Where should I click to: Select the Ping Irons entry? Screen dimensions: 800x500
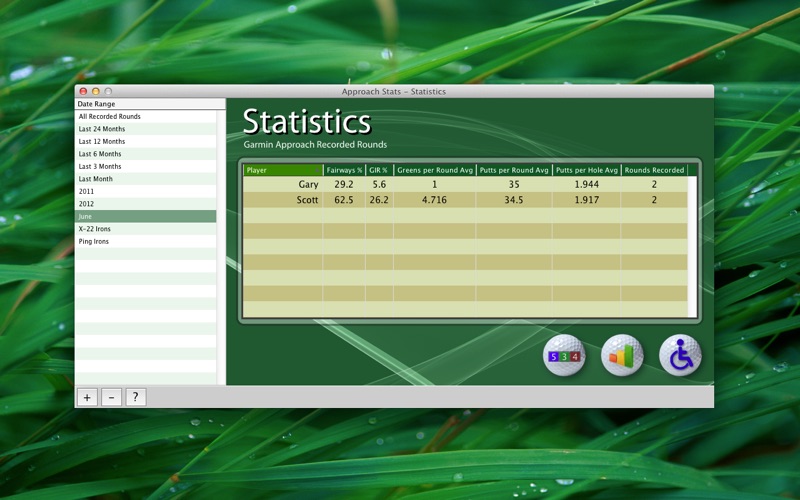145,241
